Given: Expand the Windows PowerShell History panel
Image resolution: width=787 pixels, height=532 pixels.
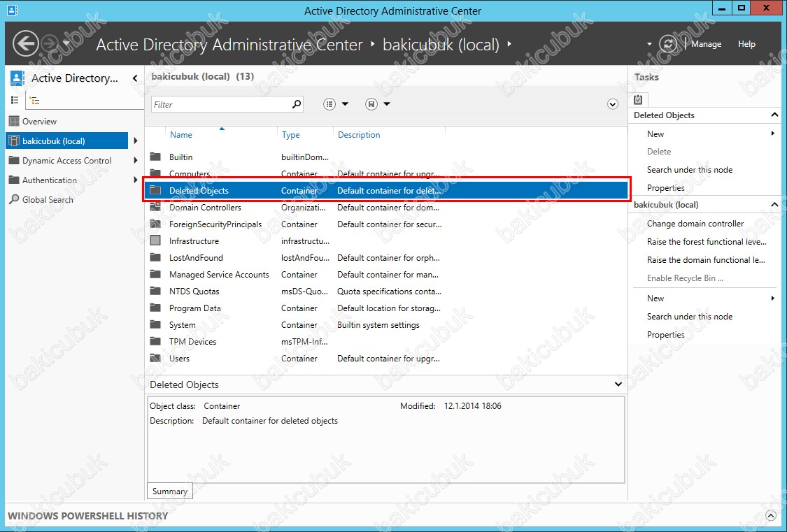Looking at the screenshot, I should coord(770,515).
